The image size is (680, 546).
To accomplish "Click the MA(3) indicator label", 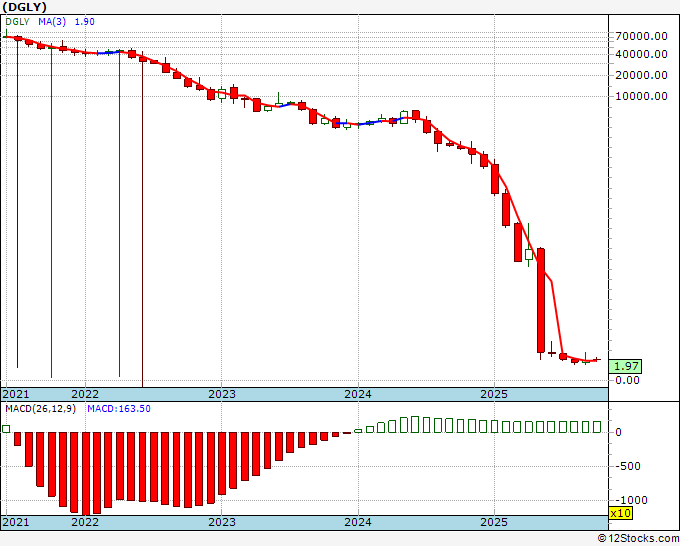I will (x=52, y=22).
